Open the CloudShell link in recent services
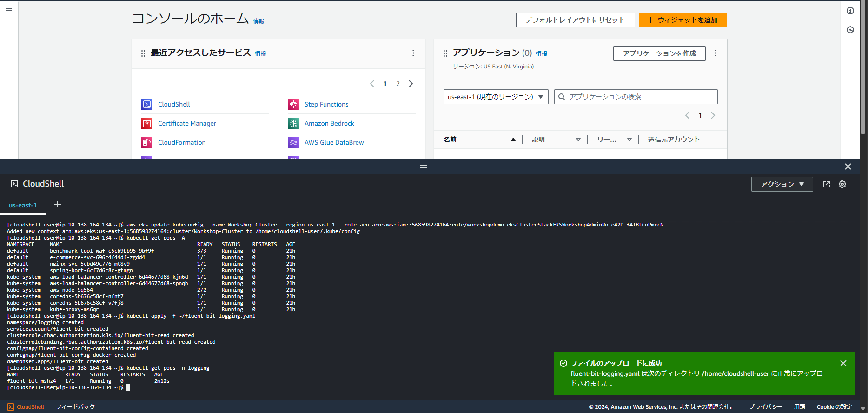This screenshot has height=413, width=868. click(174, 104)
